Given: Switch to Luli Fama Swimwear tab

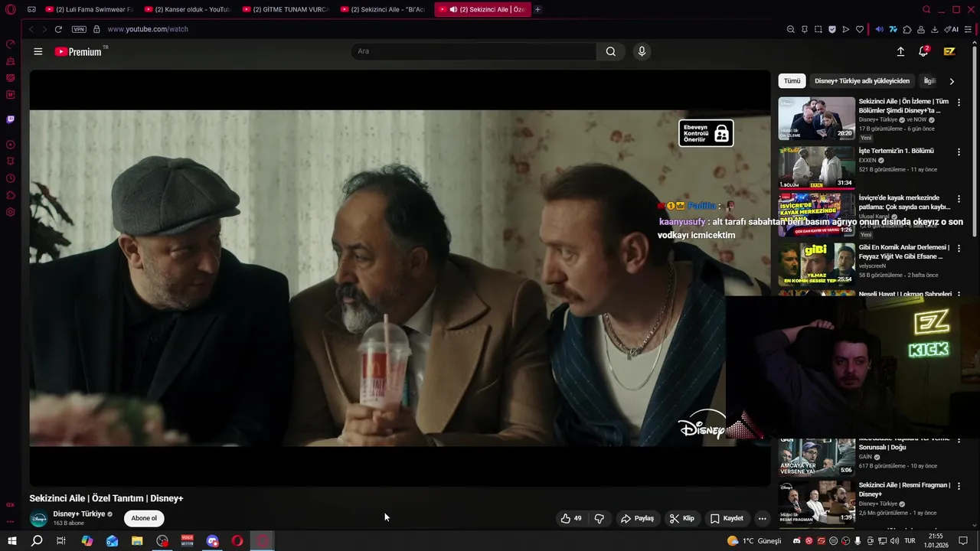Looking at the screenshot, I should 89,9.
